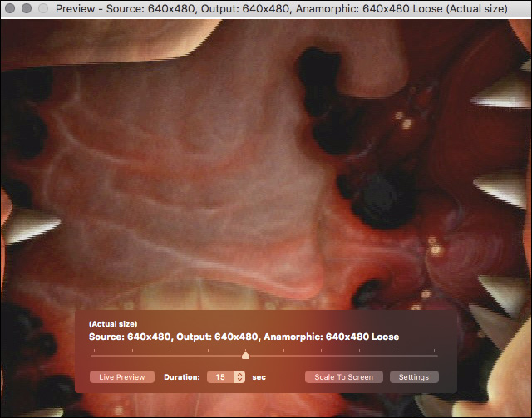Viewport: 532px width, 418px height.
Task: Minimize the Preview window
Action: tap(27, 8)
